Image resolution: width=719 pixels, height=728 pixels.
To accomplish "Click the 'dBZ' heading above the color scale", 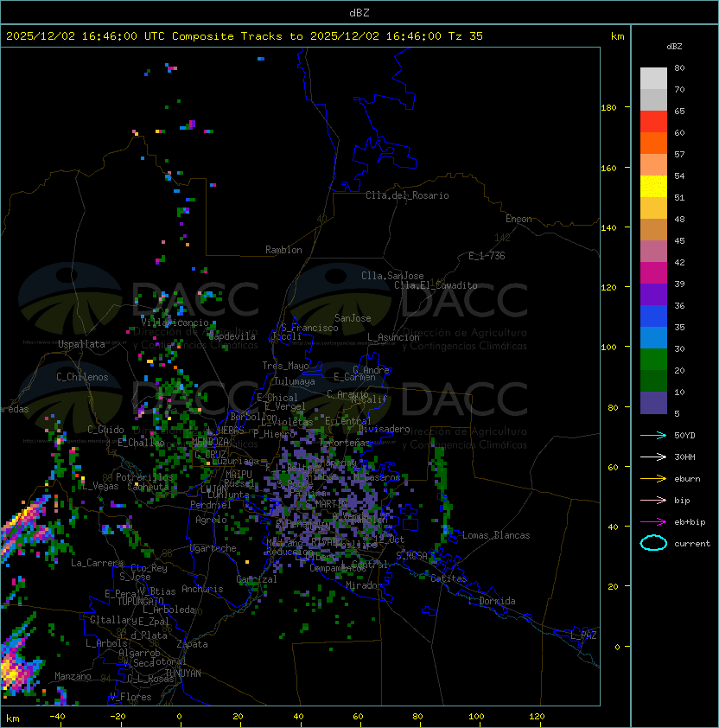I will pos(674,47).
